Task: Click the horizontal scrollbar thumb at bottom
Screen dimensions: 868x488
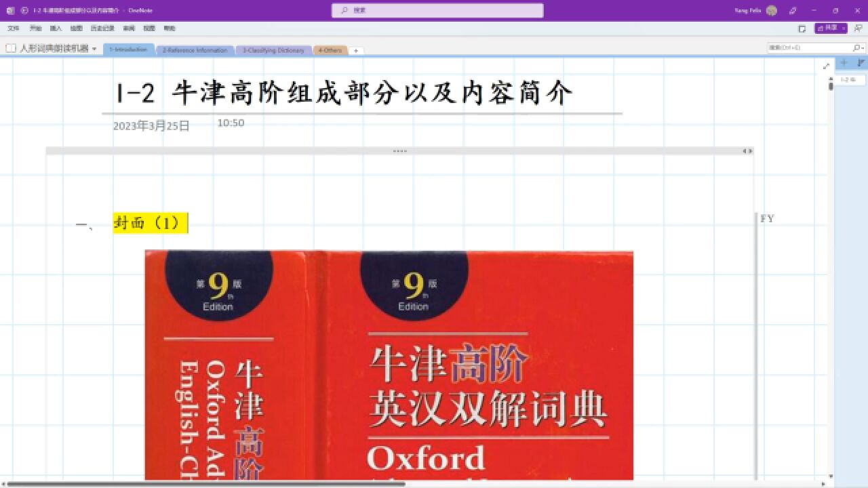Action: [206, 484]
